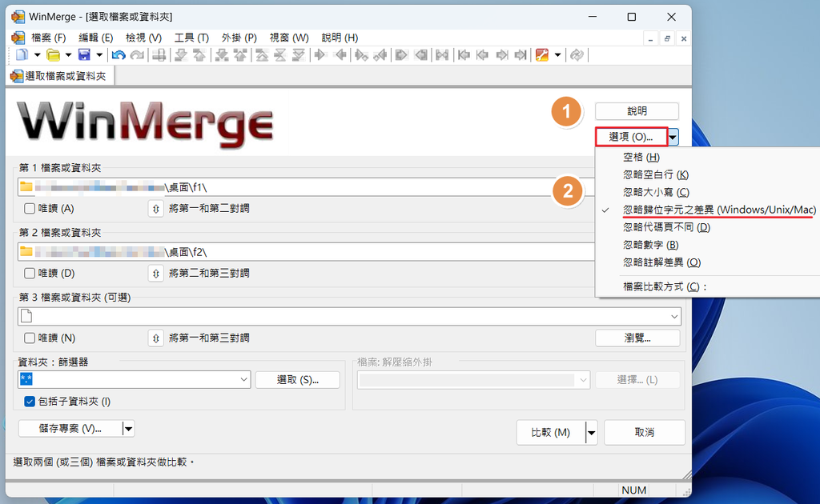Switch to the 選取檔案或資料夾 tab
Image resolution: width=820 pixels, height=504 pixels.
(59, 76)
